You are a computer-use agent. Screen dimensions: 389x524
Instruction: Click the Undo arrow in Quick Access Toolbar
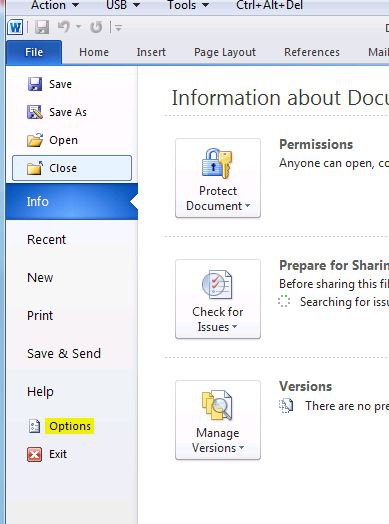point(63,27)
